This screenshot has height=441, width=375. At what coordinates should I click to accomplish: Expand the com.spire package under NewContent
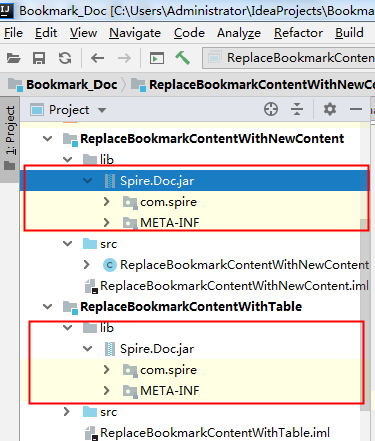click(107, 201)
